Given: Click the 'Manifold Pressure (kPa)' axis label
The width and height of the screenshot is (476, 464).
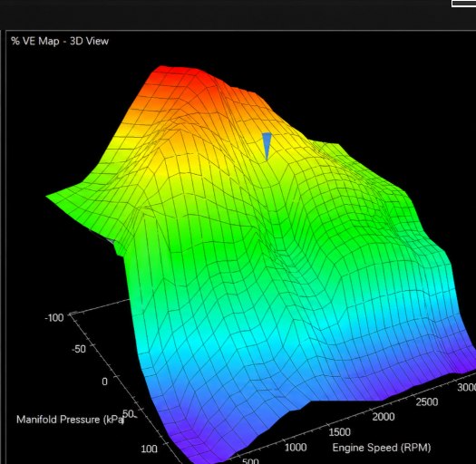Looking at the screenshot, I should pos(71,420).
